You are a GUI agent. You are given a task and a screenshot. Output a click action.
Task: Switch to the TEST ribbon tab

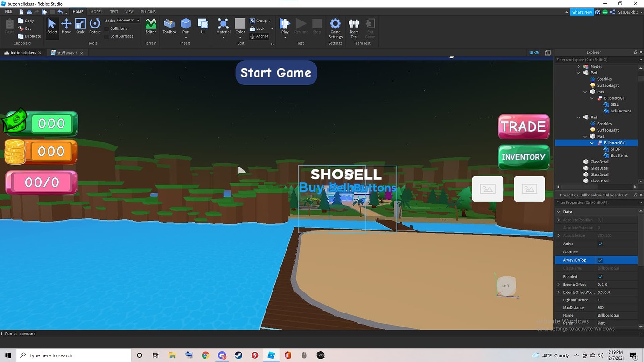pyautogui.click(x=114, y=12)
